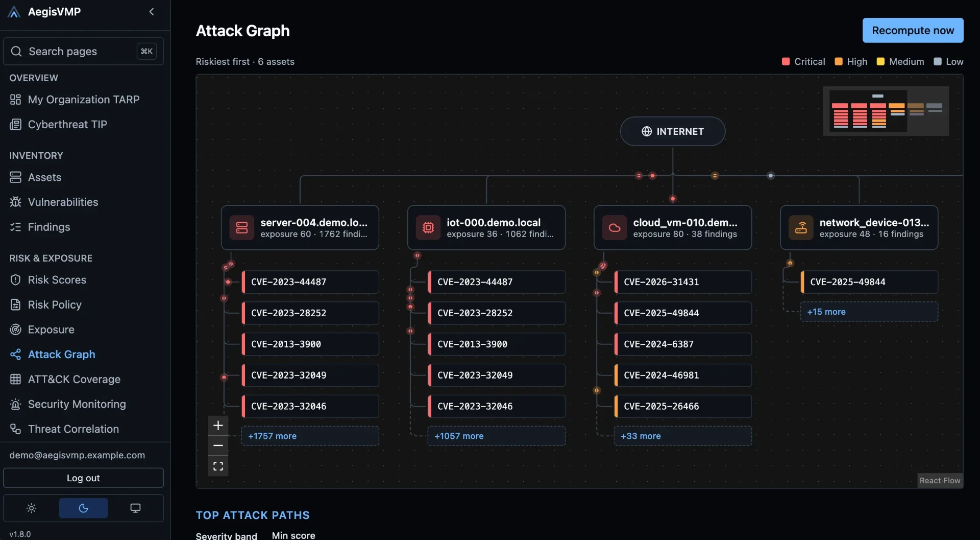Click the cloud_vm-010 cloud icon
Image resolution: width=980 pixels, height=540 pixels.
point(615,228)
